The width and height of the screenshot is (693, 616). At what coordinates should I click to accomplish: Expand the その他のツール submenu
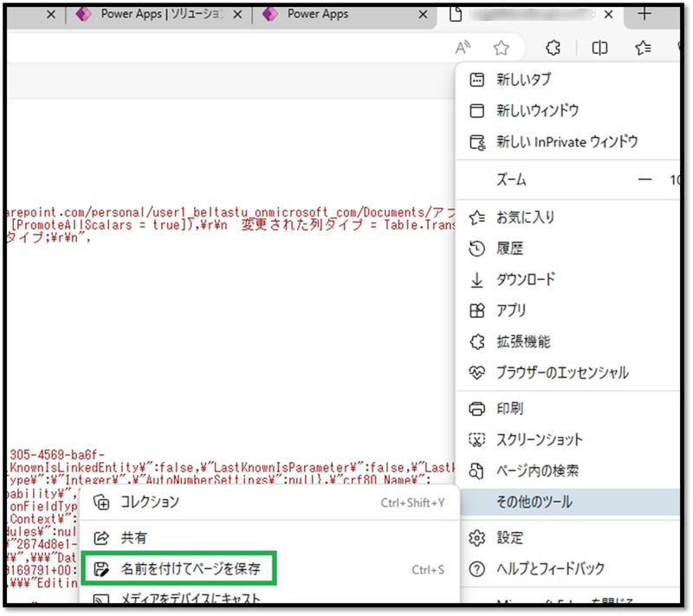coord(570,502)
